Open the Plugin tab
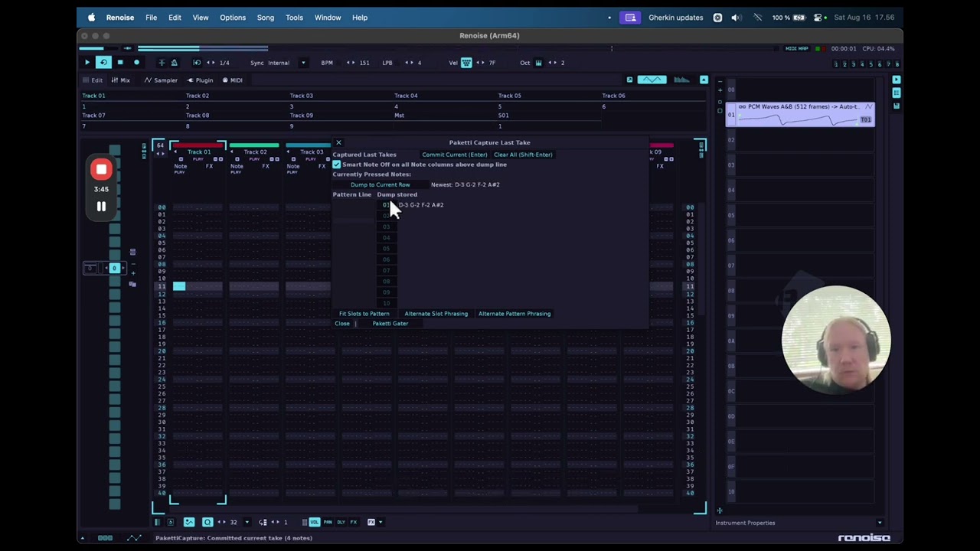 coord(201,80)
